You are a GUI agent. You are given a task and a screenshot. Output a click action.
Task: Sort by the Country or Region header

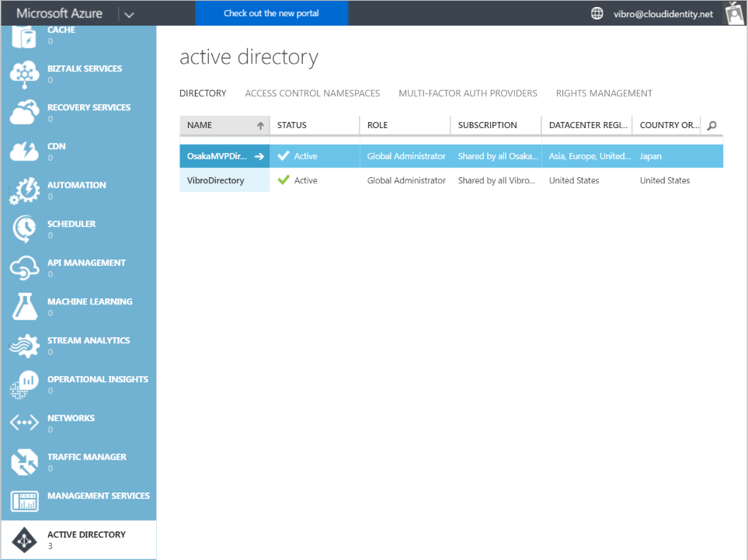click(x=670, y=125)
